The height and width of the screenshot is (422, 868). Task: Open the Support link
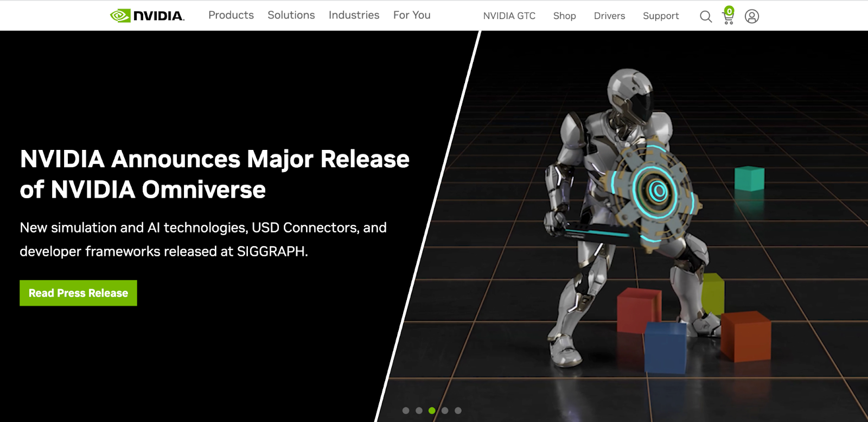pyautogui.click(x=661, y=16)
